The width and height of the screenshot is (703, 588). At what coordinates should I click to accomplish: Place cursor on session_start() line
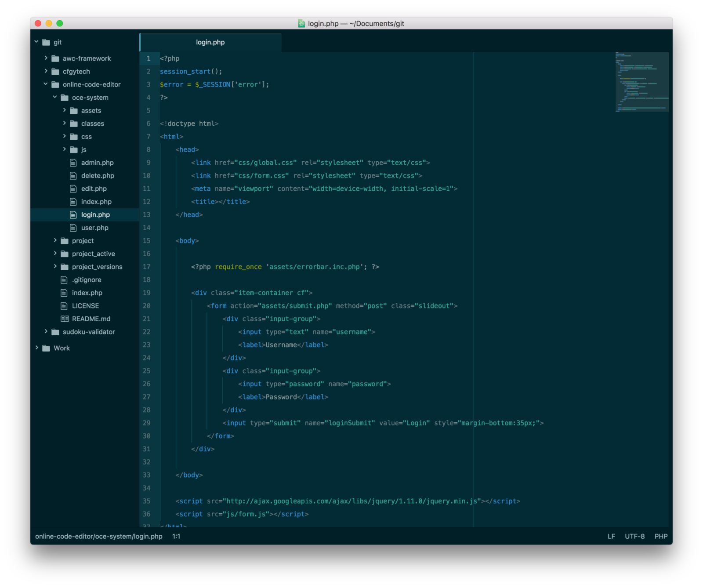(191, 71)
